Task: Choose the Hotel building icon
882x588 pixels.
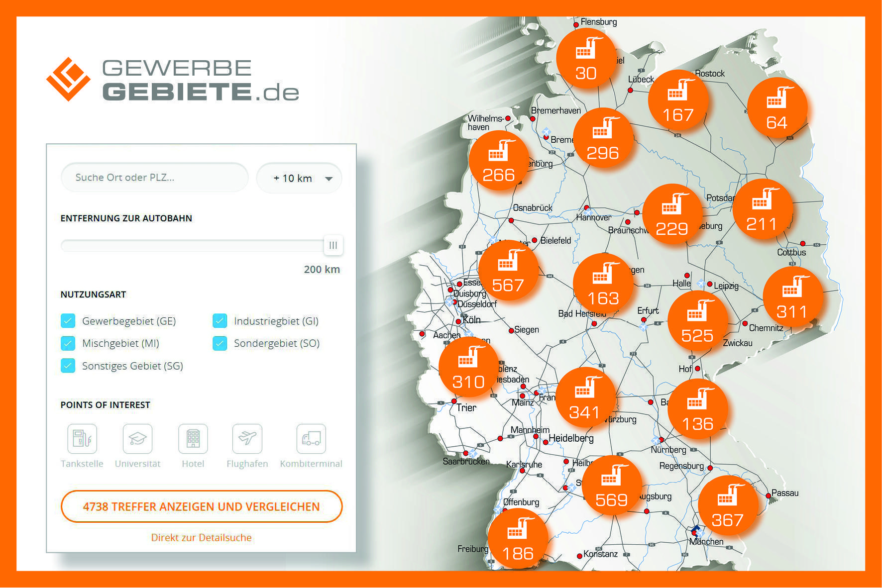Action: pos(193,438)
